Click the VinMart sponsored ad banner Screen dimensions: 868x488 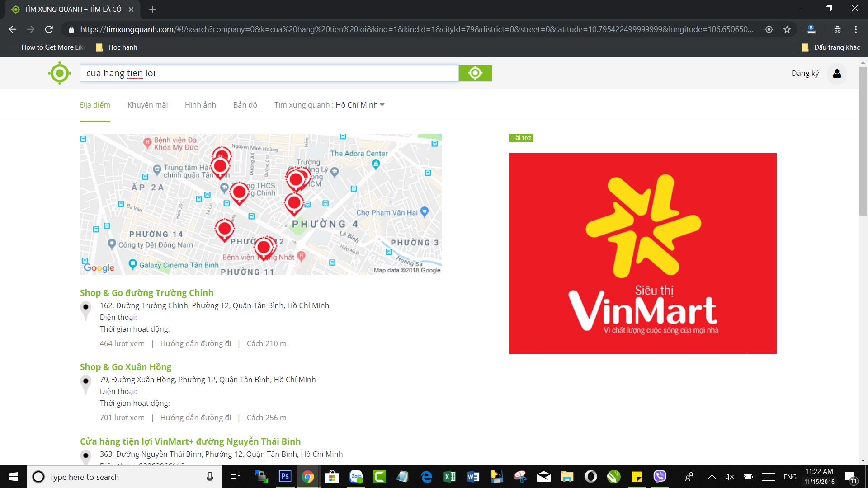642,253
